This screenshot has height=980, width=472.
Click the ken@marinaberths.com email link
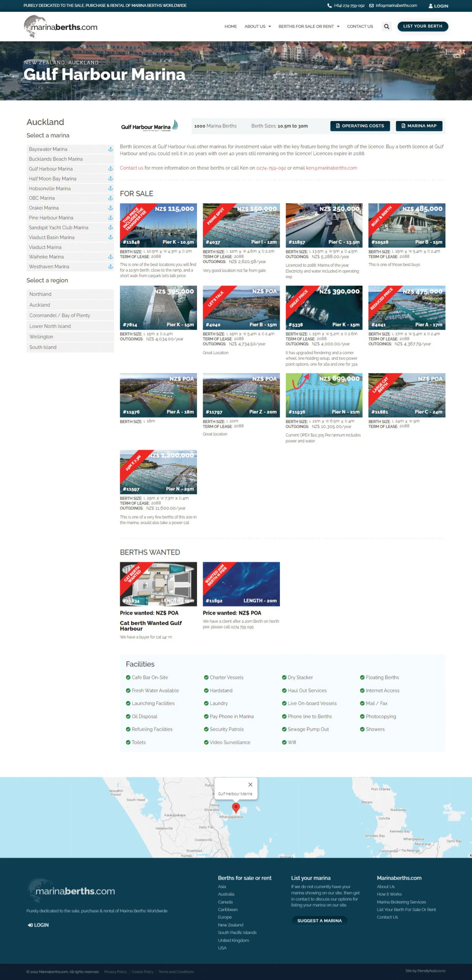click(331, 168)
